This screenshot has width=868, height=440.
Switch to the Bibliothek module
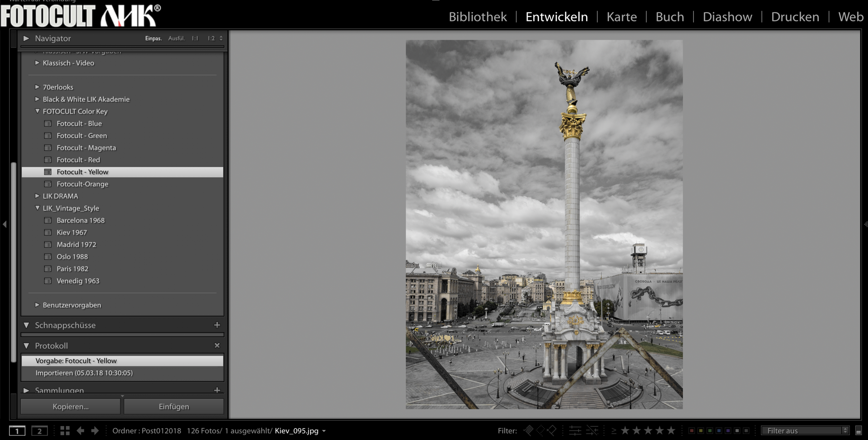click(x=477, y=16)
